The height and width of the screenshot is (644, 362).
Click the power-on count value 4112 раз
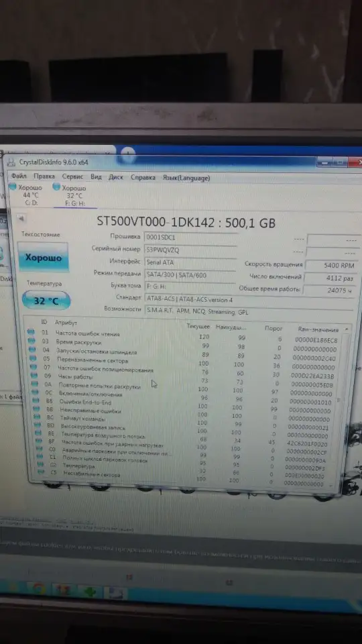(330, 278)
